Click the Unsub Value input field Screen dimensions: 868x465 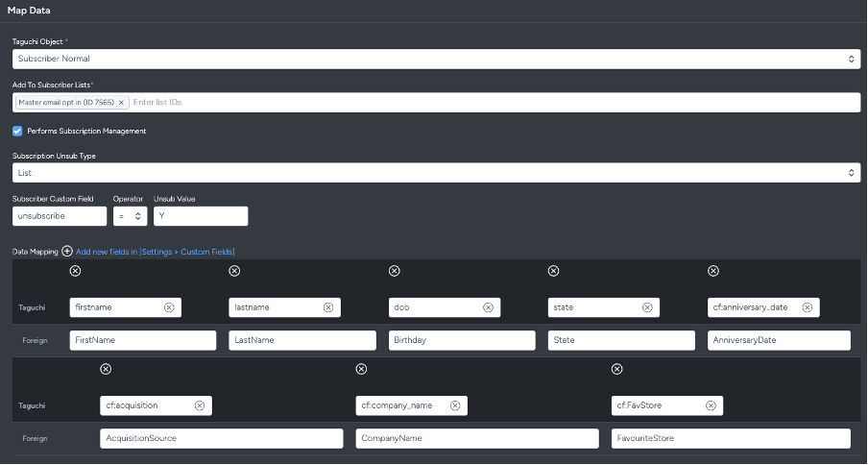tap(200, 216)
